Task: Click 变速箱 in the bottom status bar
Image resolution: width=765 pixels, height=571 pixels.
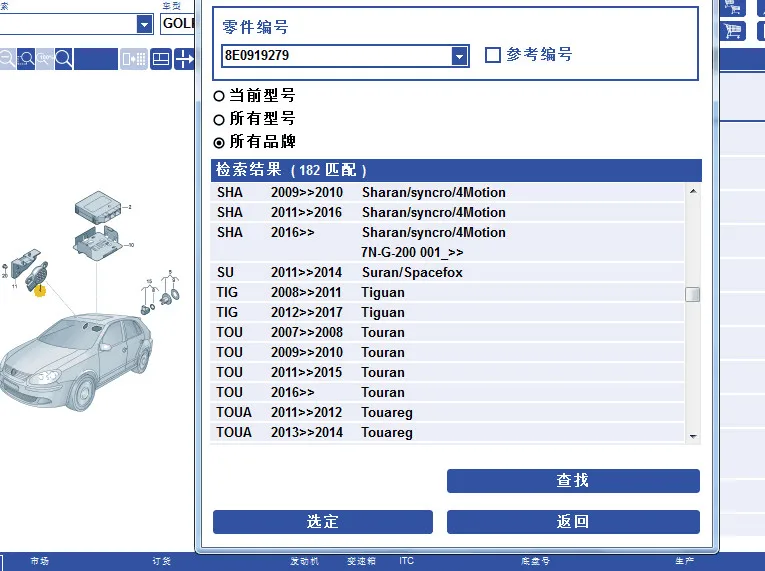Action: (361, 561)
